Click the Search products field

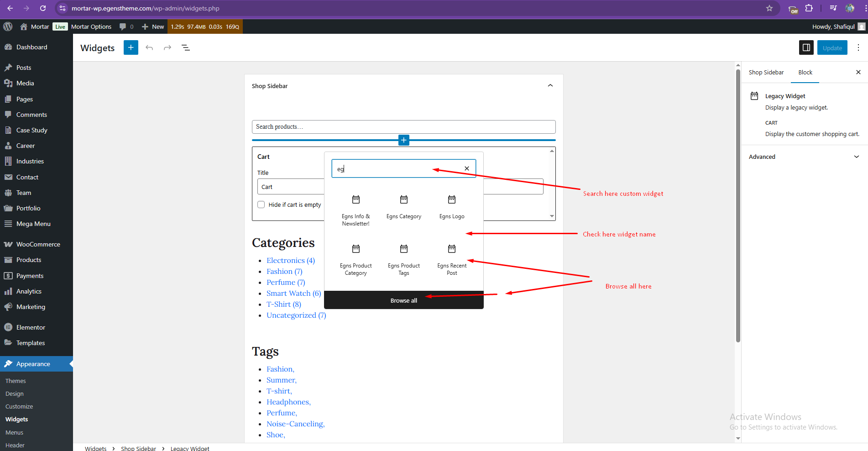coord(404,127)
